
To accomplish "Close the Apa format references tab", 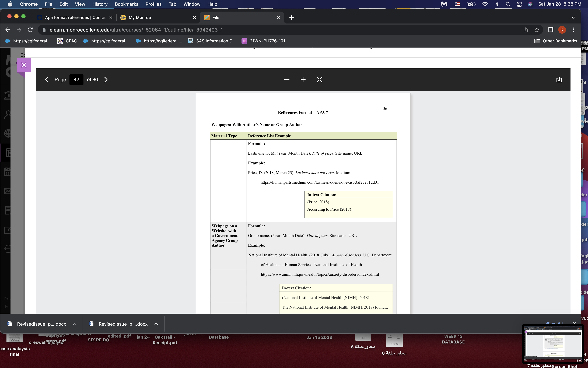I will (x=111, y=18).
